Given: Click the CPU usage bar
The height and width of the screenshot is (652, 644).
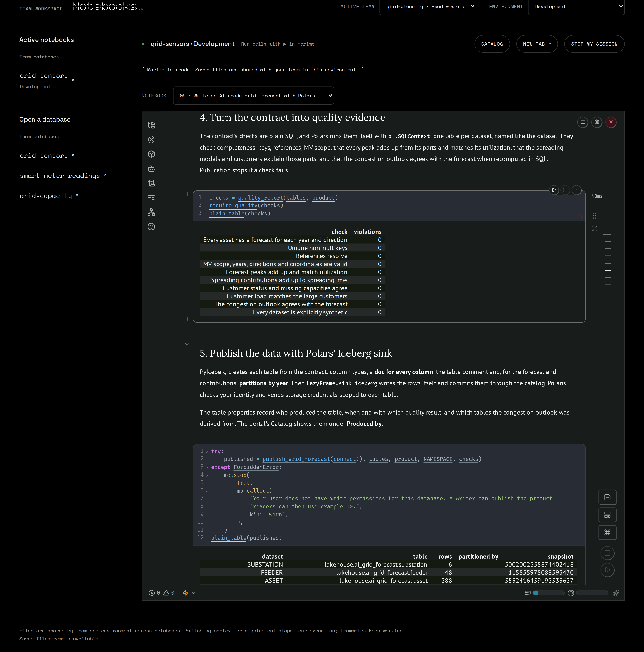Looking at the screenshot, I should 592,593.
